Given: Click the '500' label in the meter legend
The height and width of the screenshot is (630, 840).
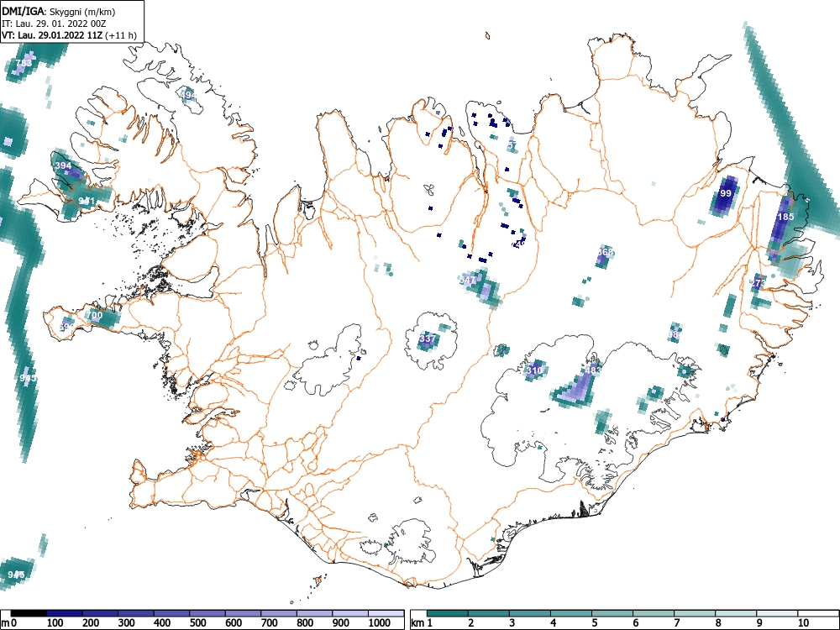Looking at the screenshot, I should pyautogui.click(x=197, y=622).
